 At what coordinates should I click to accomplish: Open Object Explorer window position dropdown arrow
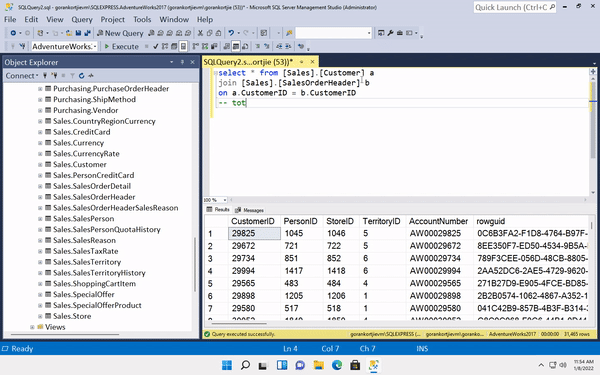click(171, 62)
